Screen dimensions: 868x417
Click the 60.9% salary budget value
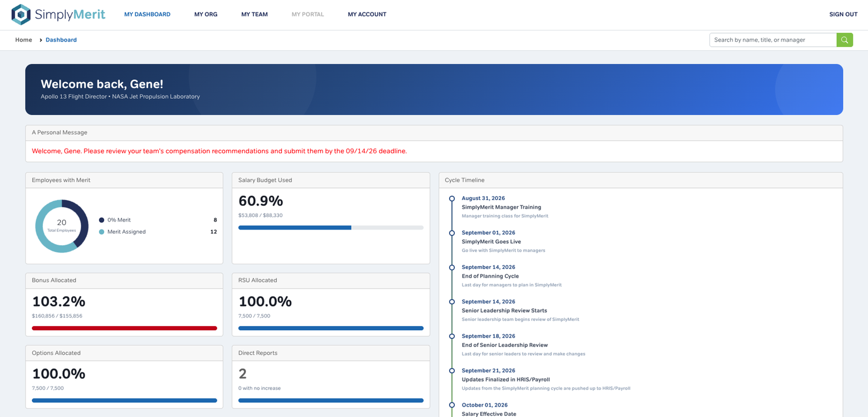[x=261, y=201]
